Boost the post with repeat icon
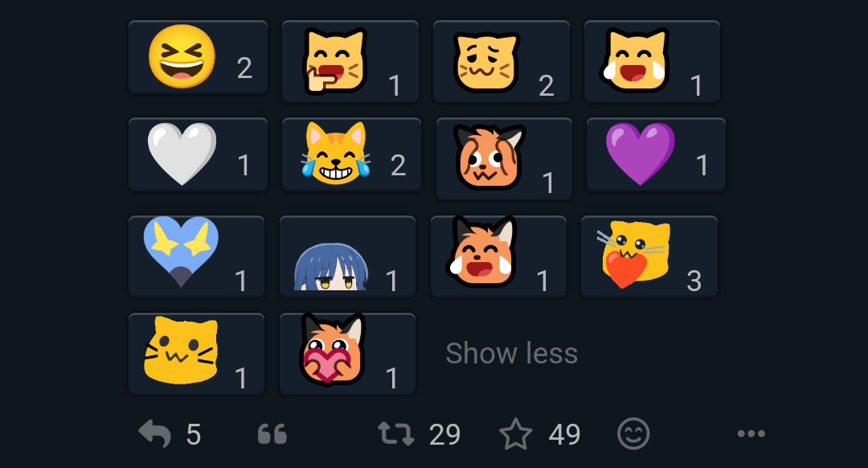Screen dimensions: 868x468 [x=396, y=434]
